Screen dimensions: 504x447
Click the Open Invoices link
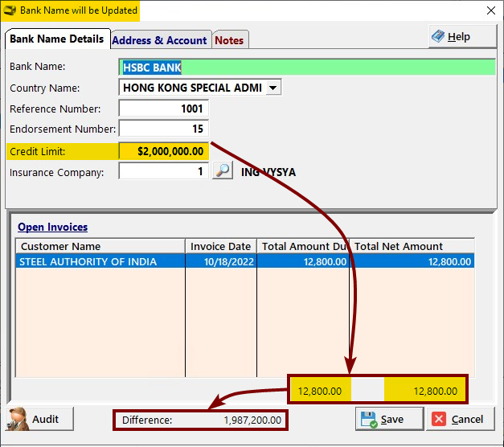click(53, 227)
